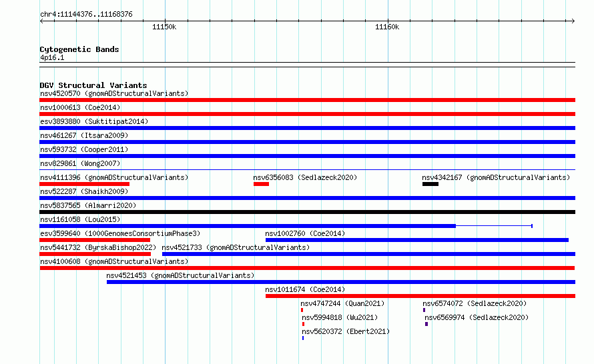594x364 pixels.
Task: Click nsv4342167 gnomADStructuralVariants label
Action: [x=496, y=177]
